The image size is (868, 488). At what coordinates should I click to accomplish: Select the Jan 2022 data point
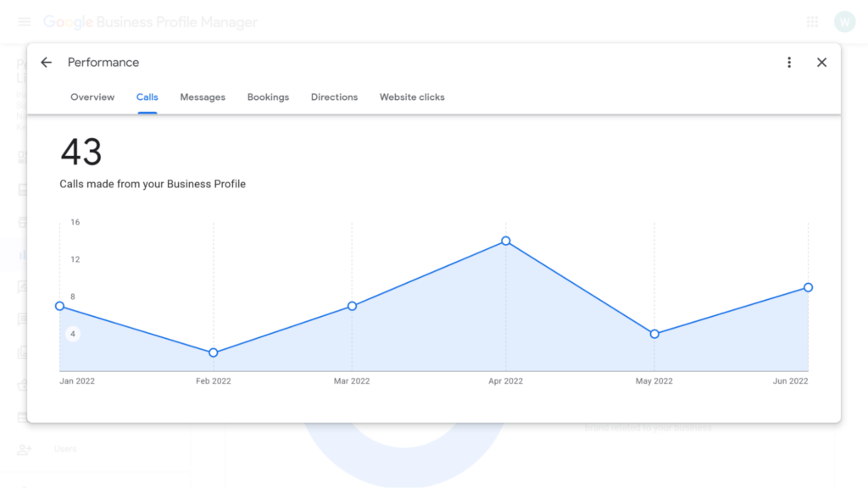point(60,306)
